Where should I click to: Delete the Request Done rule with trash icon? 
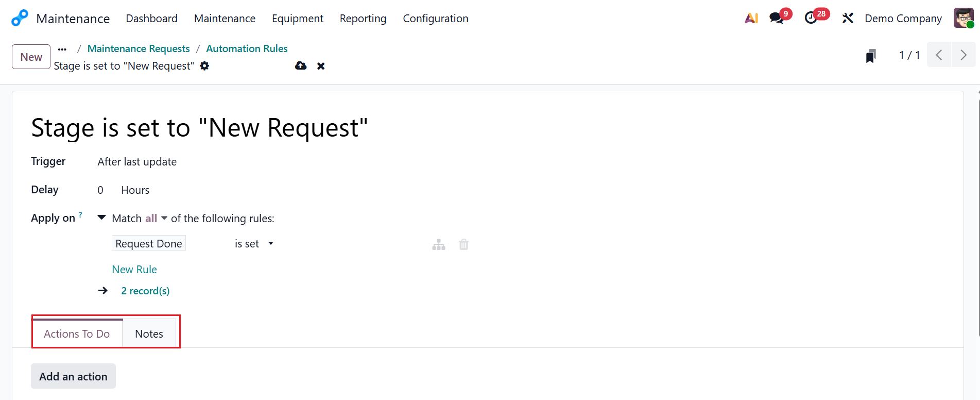464,244
